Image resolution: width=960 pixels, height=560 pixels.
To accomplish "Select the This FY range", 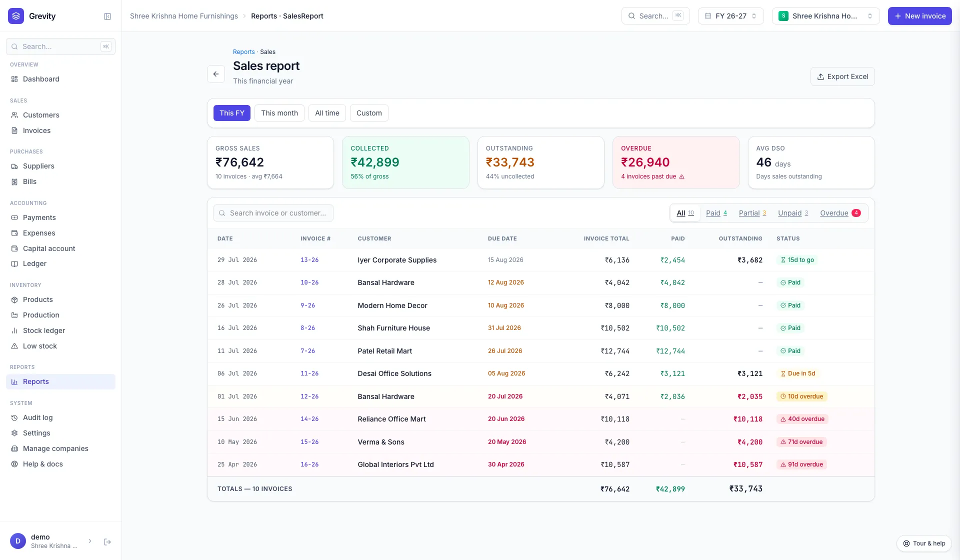I will [232, 113].
